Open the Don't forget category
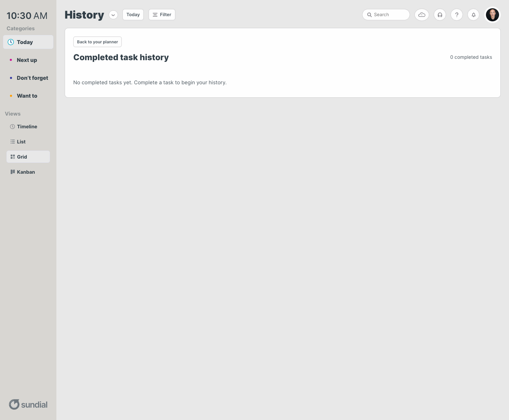The height and width of the screenshot is (420, 509). click(28, 78)
